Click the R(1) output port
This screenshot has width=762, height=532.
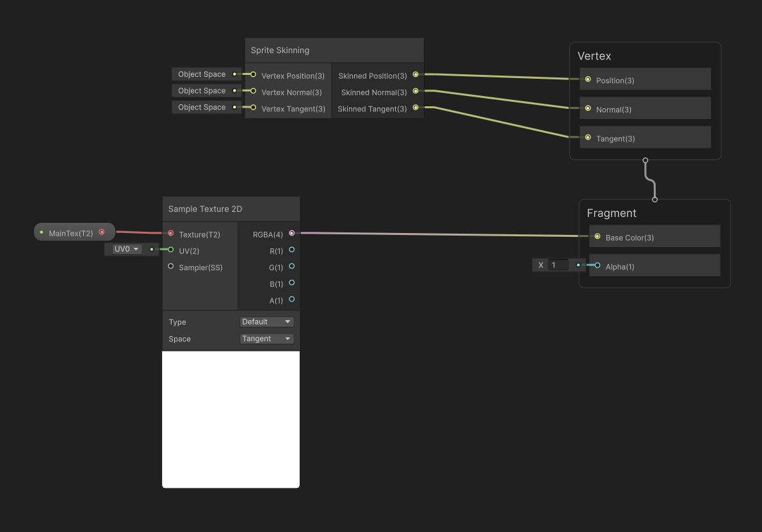point(291,250)
